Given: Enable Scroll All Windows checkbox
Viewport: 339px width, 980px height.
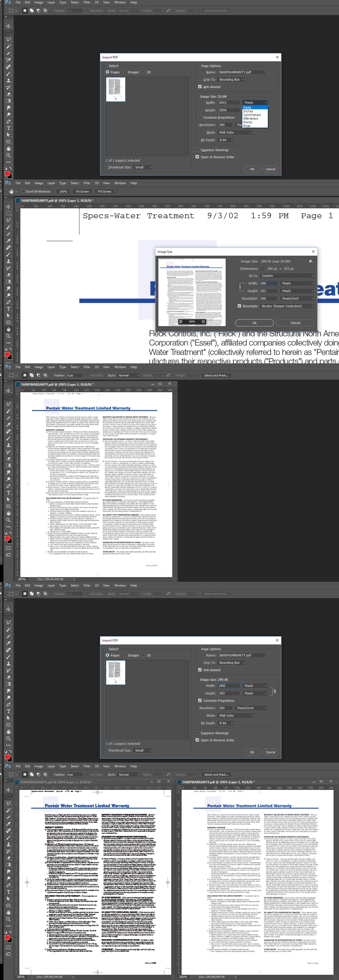Looking at the screenshot, I should pyautogui.click(x=23, y=191).
